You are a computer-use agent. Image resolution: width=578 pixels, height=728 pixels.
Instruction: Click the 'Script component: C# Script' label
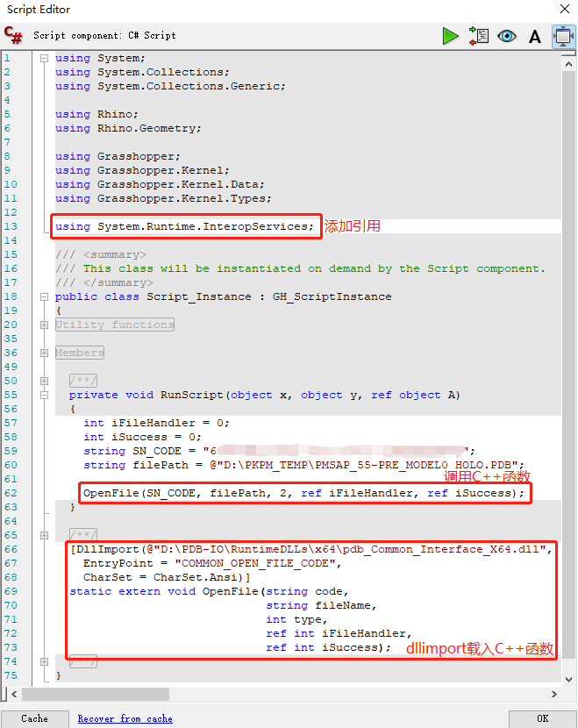(104, 36)
